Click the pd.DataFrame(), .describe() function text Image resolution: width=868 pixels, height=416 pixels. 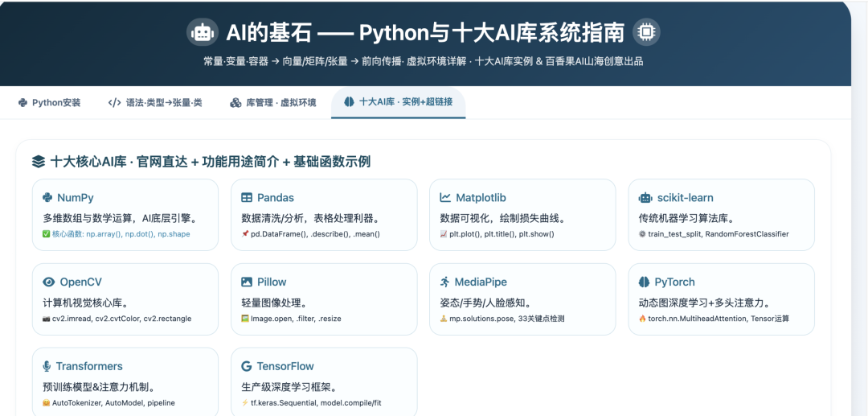[x=311, y=234]
